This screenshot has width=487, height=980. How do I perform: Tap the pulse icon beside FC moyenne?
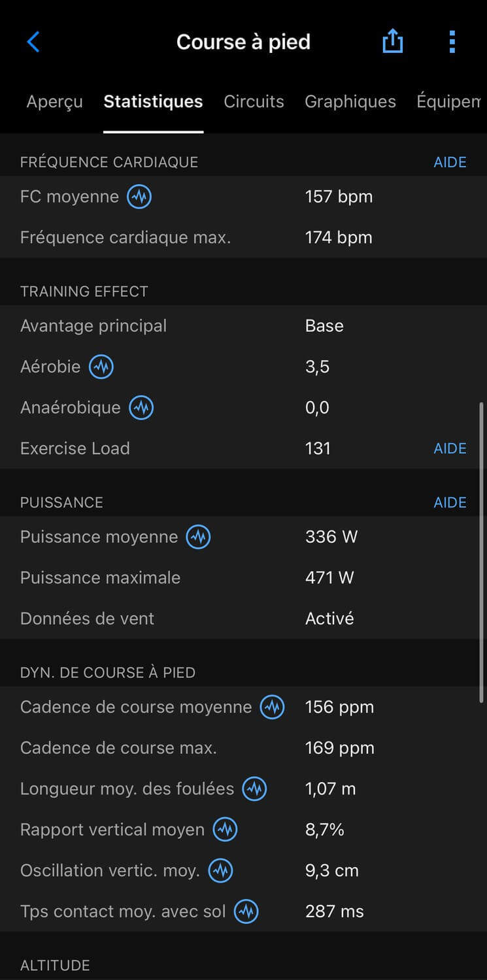[x=139, y=197]
